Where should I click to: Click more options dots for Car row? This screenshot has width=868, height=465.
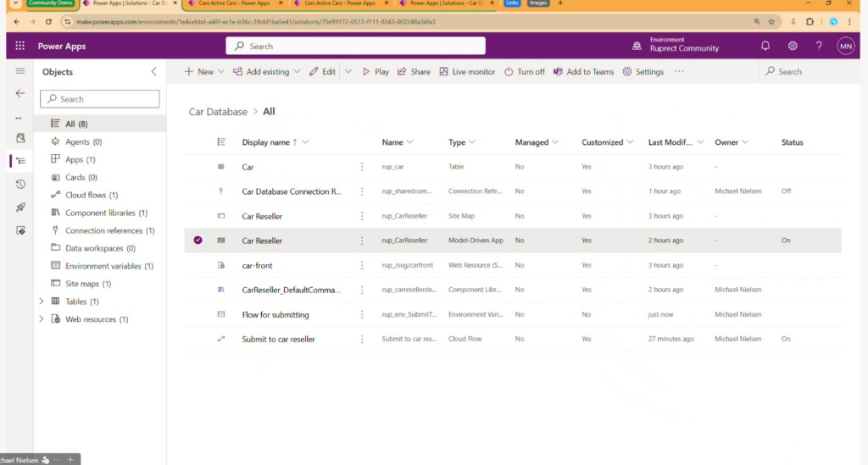tap(363, 167)
